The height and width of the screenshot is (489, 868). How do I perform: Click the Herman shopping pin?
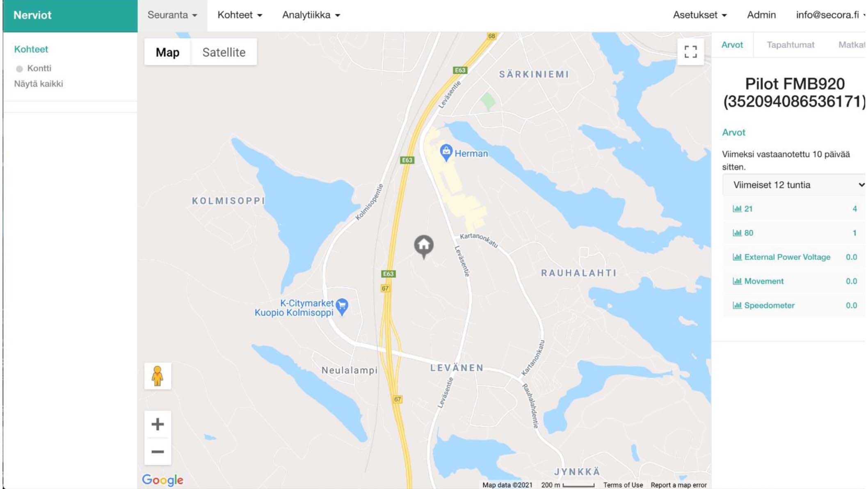pyautogui.click(x=446, y=153)
